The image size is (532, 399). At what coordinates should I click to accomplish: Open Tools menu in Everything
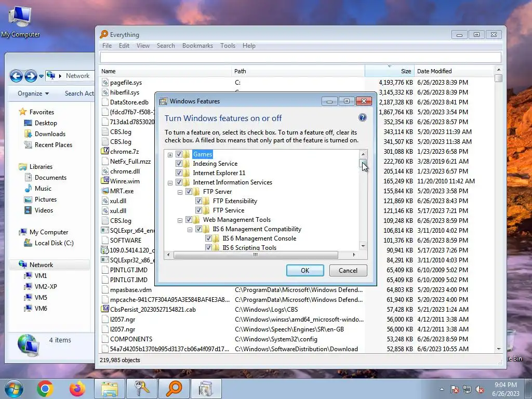click(x=228, y=46)
